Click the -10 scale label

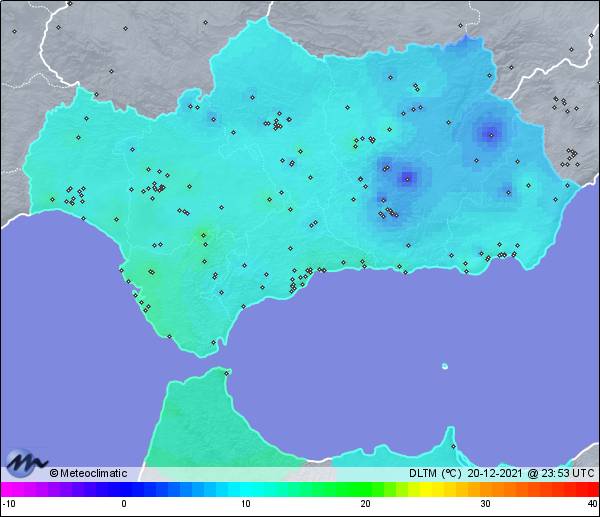[9, 503]
